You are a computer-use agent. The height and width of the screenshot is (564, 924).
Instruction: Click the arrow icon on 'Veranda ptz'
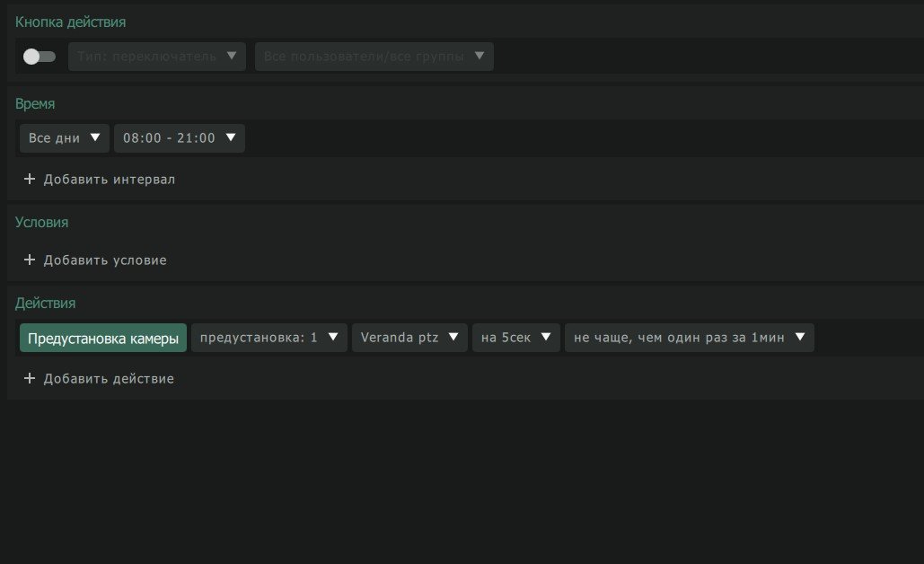tap(453, 337)
